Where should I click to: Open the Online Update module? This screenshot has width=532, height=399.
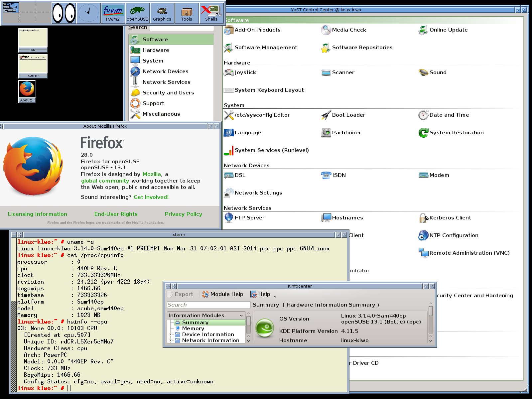coord(448,30)
